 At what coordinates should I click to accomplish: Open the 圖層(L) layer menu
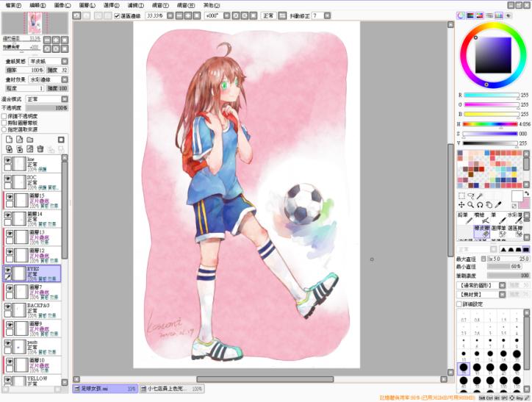(87, 5)
